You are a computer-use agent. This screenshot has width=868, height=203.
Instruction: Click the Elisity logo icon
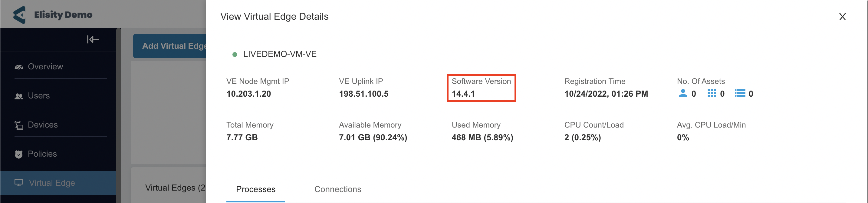19,15
